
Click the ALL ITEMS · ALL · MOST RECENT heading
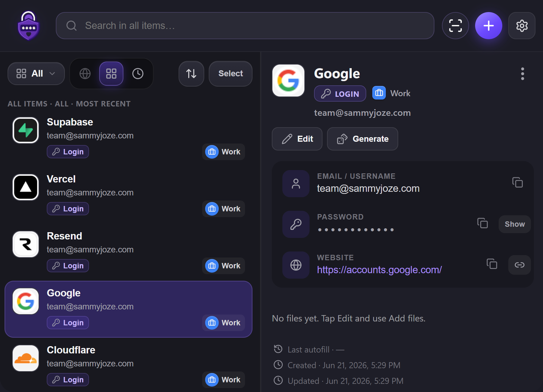[x=69, y=104]
